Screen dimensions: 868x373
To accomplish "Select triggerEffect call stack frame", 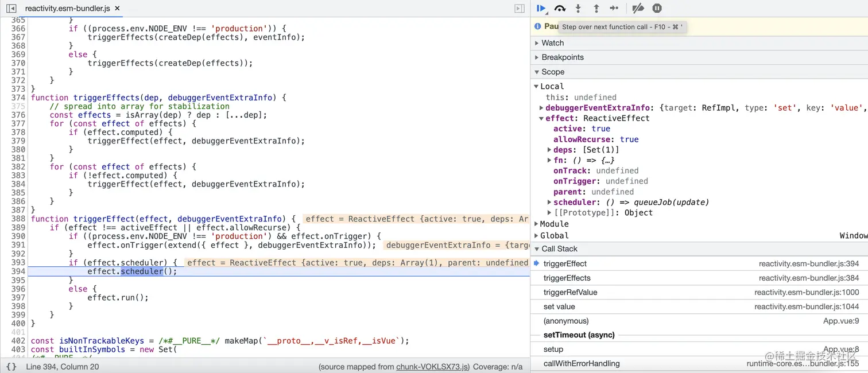I will point(699,264).
